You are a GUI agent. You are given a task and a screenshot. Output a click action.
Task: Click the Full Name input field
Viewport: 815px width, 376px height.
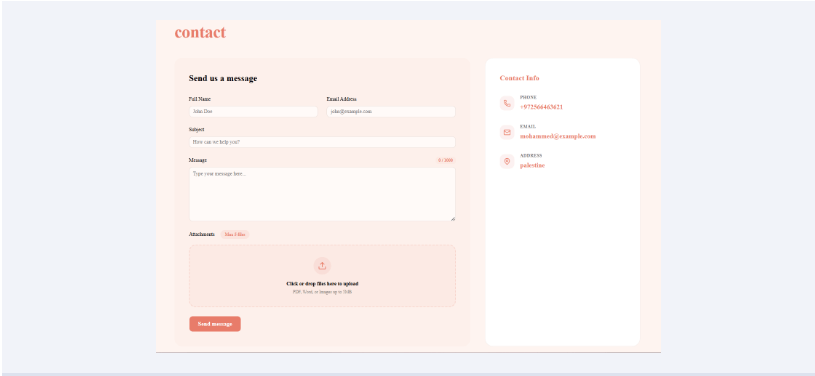[x=253, y=112]
